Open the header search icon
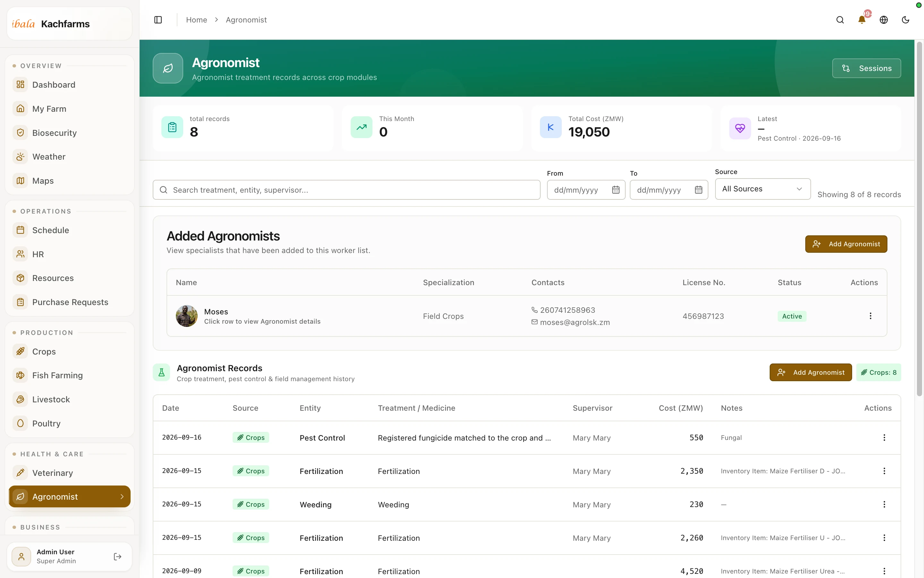 coord(840,20)
